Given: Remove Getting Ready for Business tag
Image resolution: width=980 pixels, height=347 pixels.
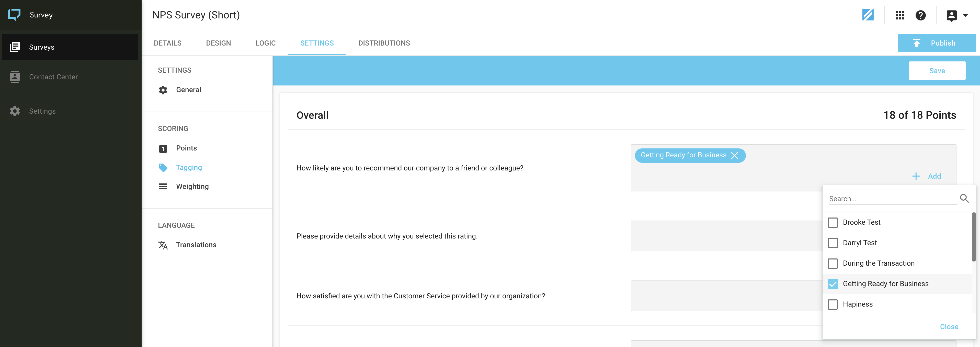Looking at the screenshot, I should [x=735, y=155].
